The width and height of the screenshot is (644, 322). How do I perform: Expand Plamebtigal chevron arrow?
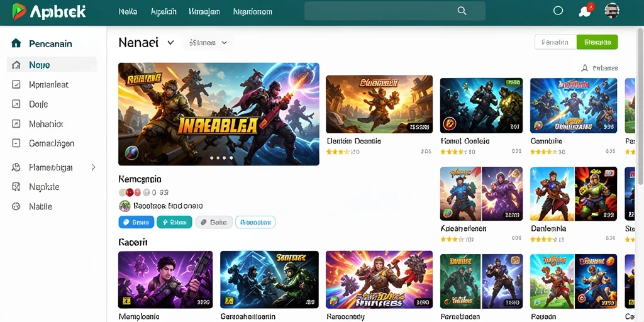[x=93, y=167]
